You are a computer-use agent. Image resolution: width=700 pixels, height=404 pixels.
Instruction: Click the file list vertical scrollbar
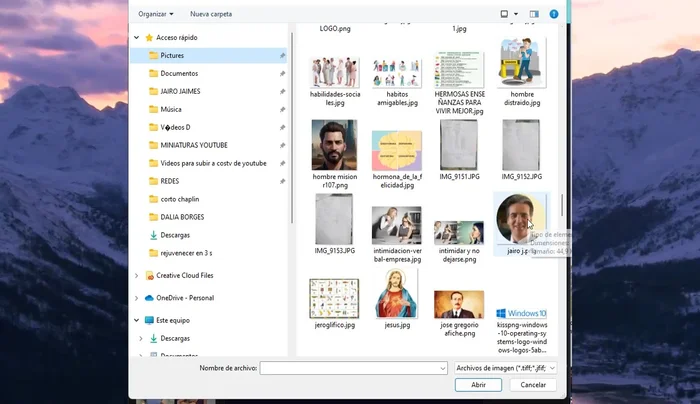(x=562, y=205)
